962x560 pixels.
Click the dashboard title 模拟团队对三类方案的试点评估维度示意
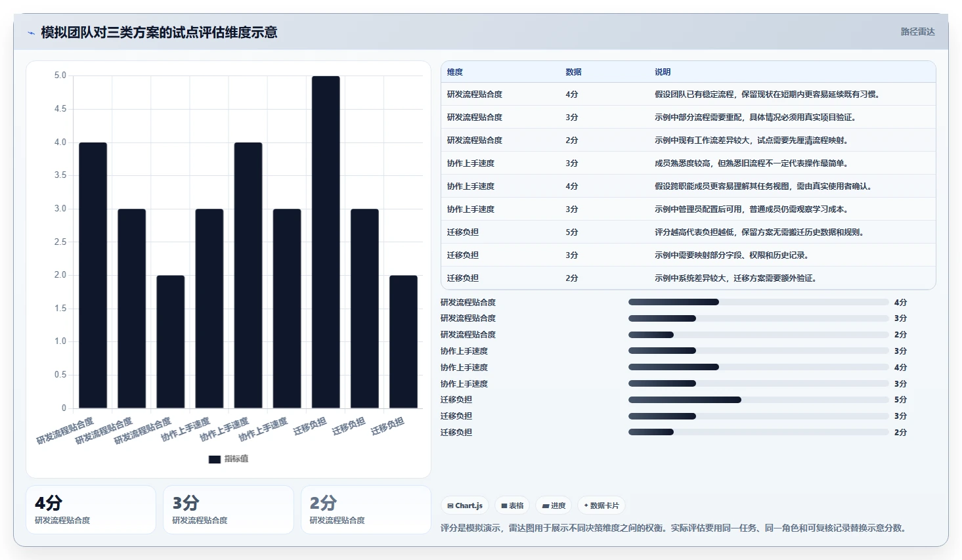point(159,32)
